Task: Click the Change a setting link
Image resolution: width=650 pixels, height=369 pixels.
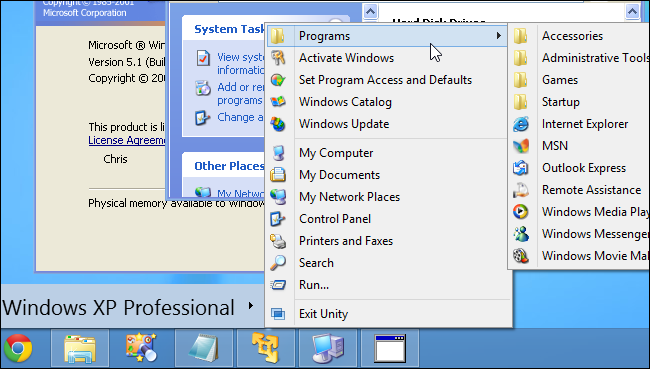Action: click(240, 117)
